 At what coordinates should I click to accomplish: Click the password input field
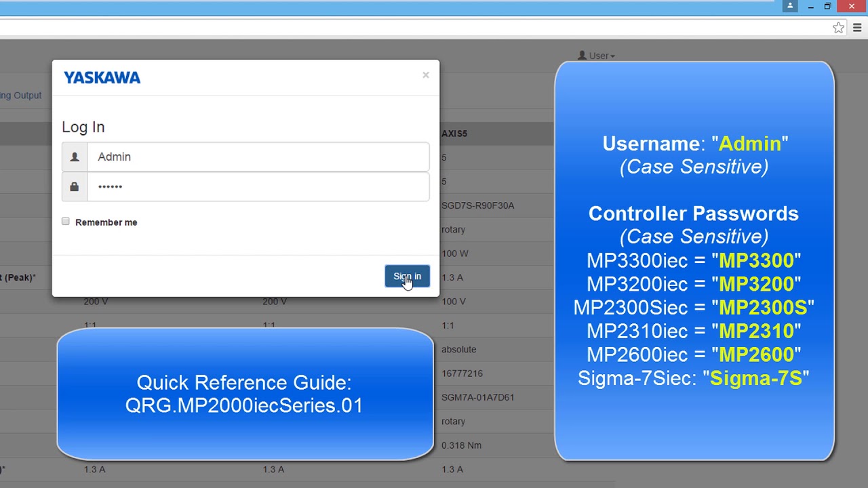coord(258,186)
